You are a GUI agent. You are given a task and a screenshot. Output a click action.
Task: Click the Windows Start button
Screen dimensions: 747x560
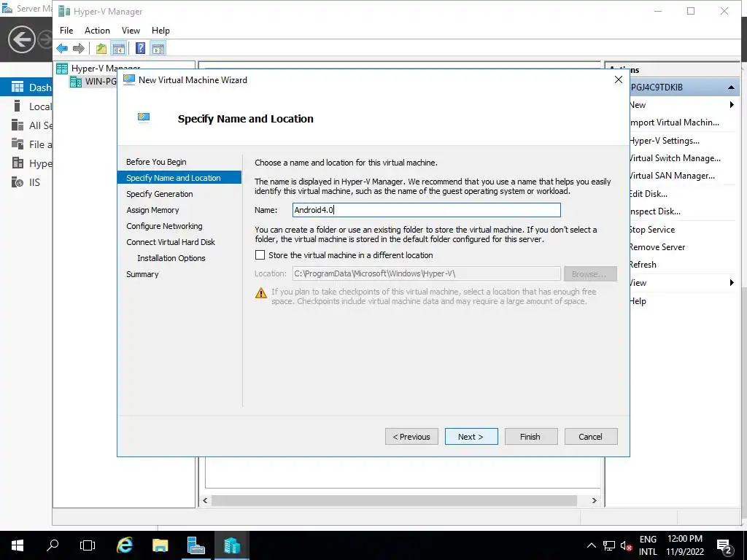coord(18,545)
